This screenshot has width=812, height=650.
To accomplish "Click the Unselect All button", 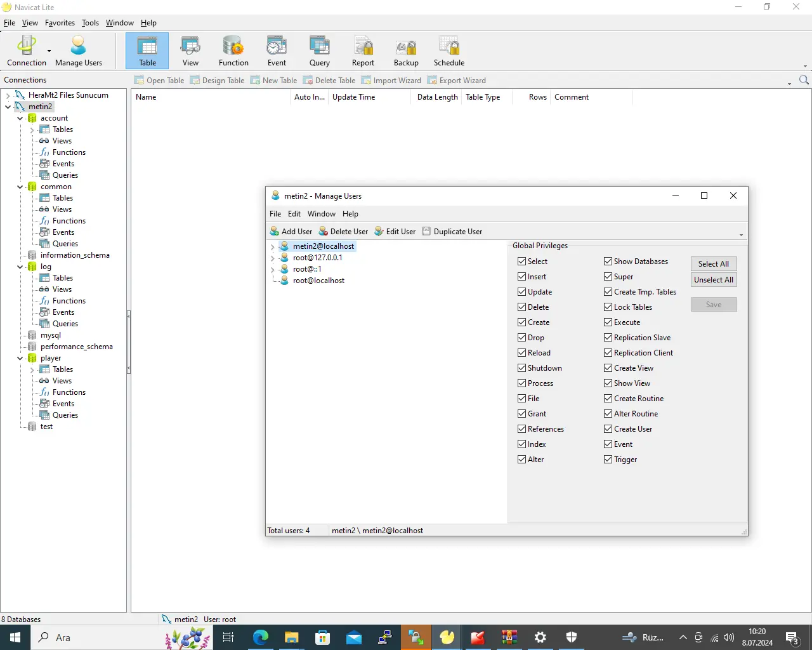I will pos(714,280).
